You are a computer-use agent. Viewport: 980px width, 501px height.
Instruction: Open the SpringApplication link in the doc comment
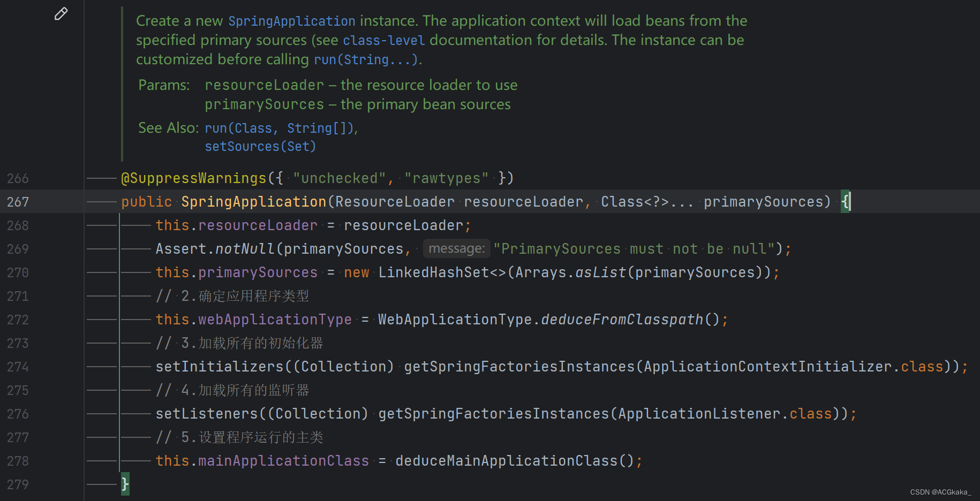pyautogui.click(x=292, y=21)
